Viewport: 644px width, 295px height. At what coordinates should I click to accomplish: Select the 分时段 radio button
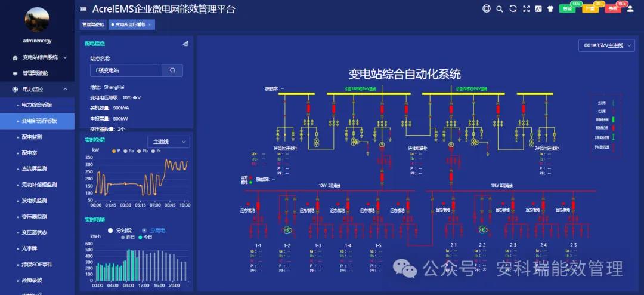pos(110,231)
